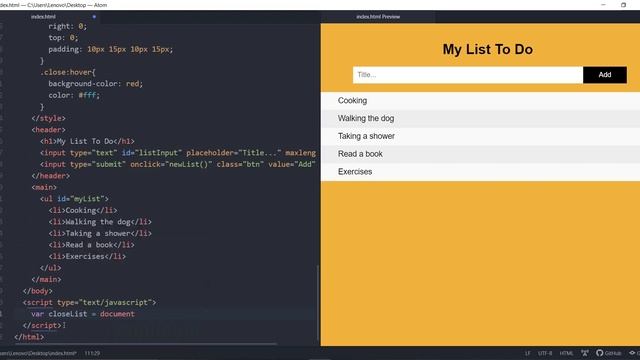Click the <li>Read a book</li> code line

[x=91, y=245]
